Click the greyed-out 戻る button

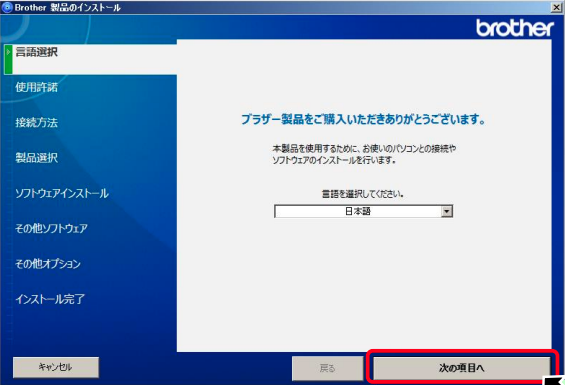pos(327,368)
